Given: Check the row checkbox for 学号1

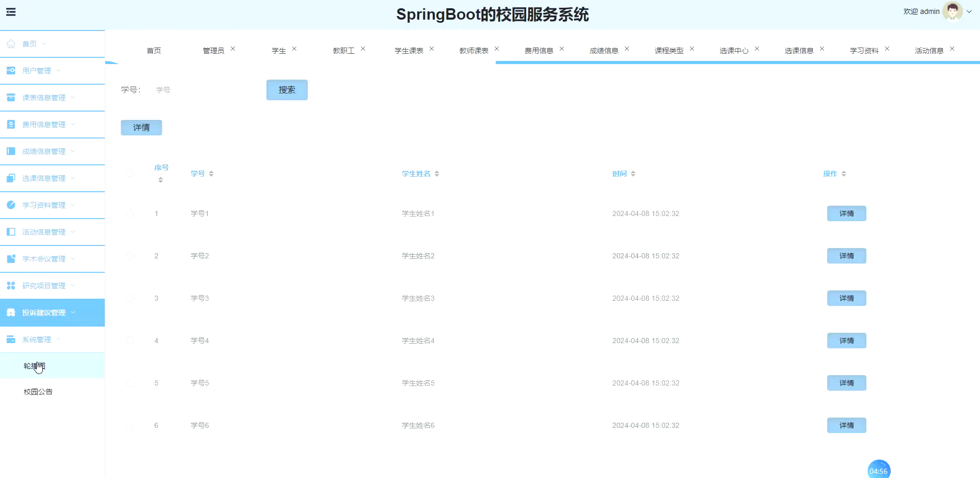Looking at the screenshot, I should pos(130,213).
